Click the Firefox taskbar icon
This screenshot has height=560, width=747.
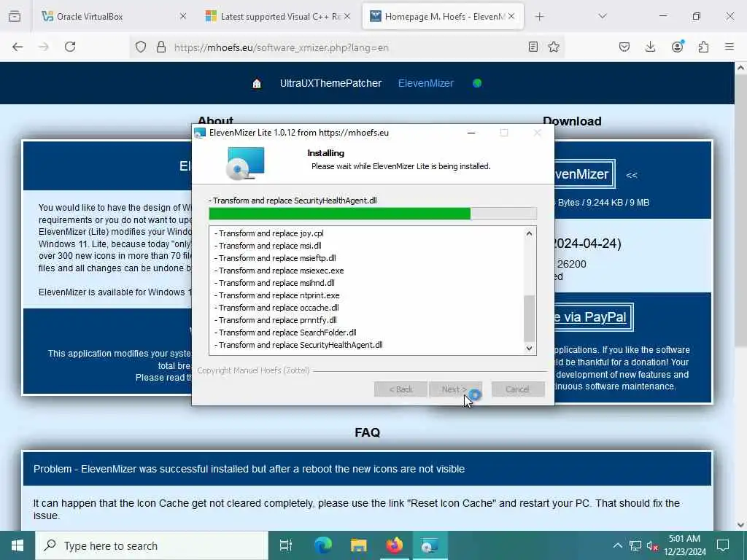pyautogui.click(x=394, y=545)
